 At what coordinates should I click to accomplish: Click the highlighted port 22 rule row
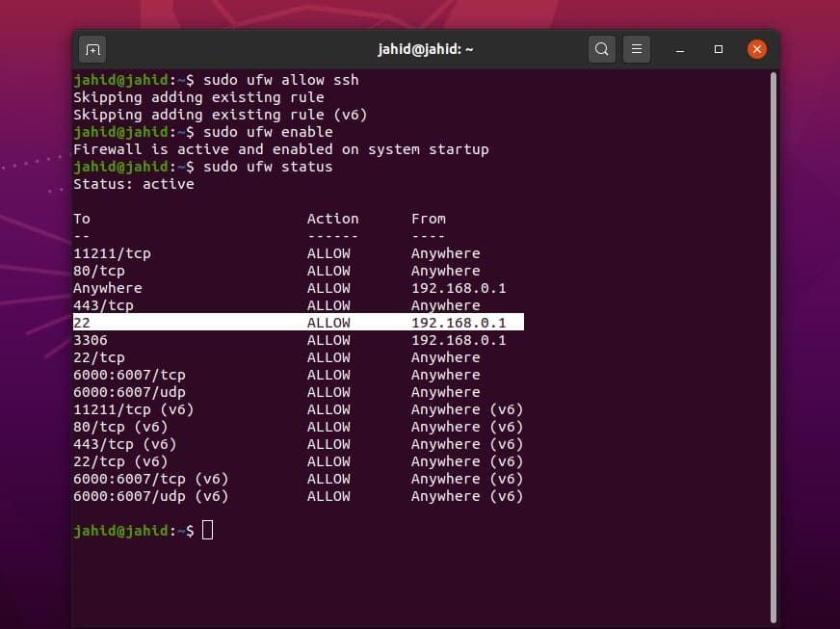click(x=299, y=323)
